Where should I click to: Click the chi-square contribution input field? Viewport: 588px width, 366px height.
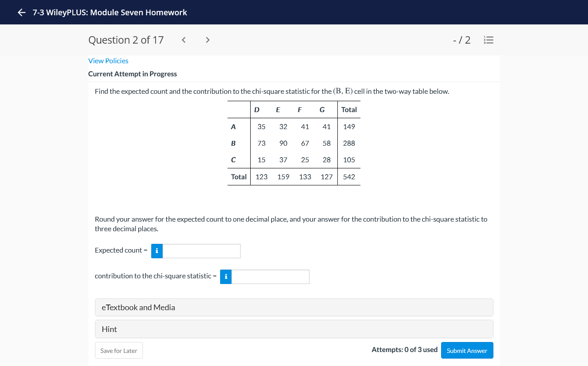(x=270, y=277)
